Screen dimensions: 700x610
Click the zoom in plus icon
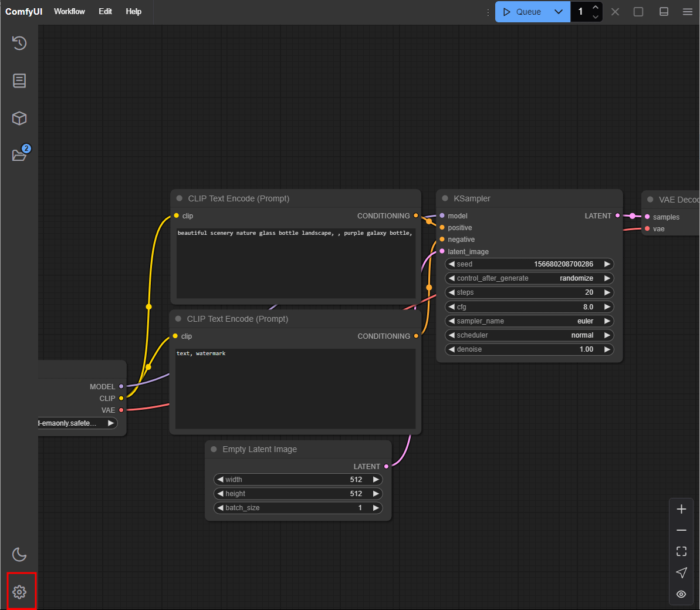click(x=681, y=509)
